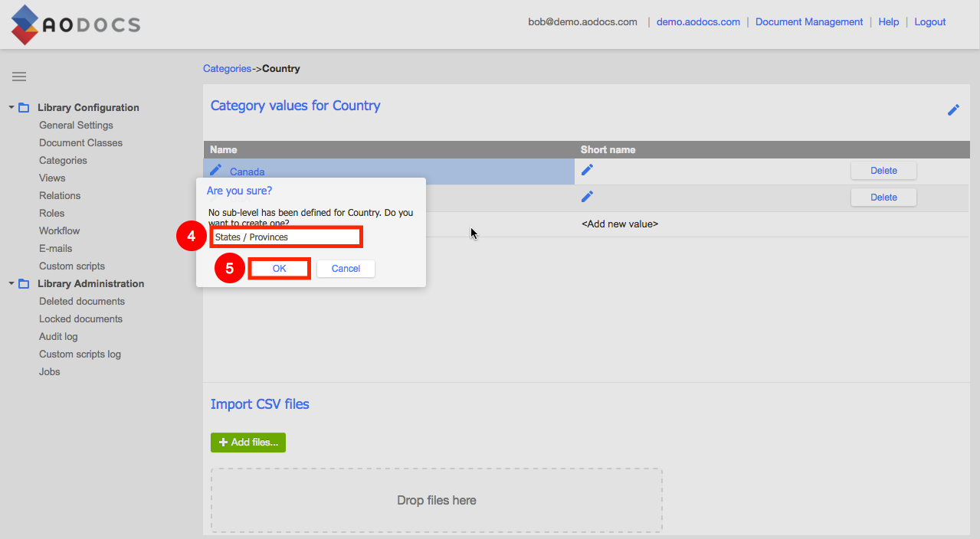The height and width of the screenshot is (539, 980).
Task: Click the Library Configuration folder icon
Action: [x=24, y=108]
